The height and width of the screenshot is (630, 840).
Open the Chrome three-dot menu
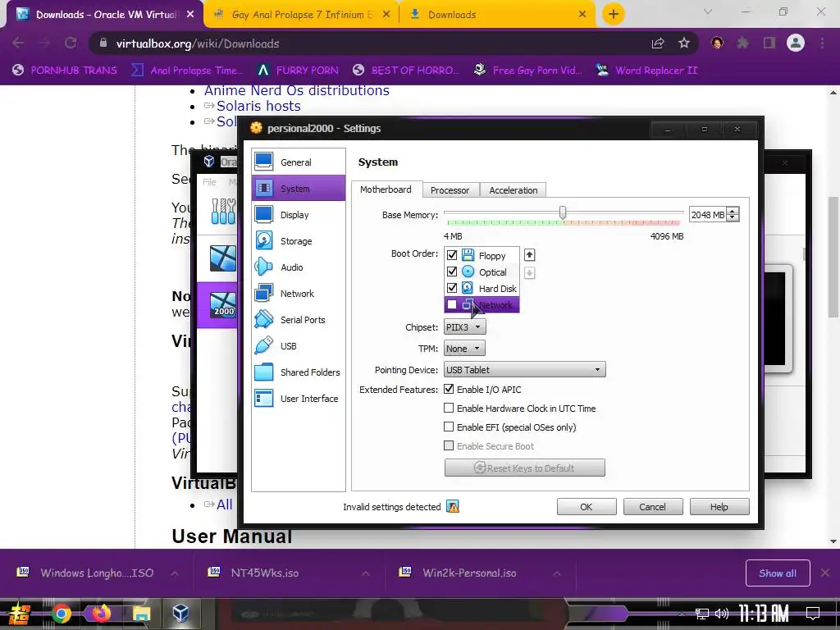822,43
